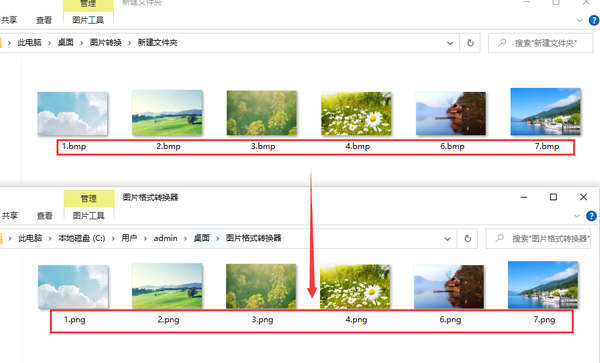Select 4.bmp daisy thumbnail

(x=356, y=114)
